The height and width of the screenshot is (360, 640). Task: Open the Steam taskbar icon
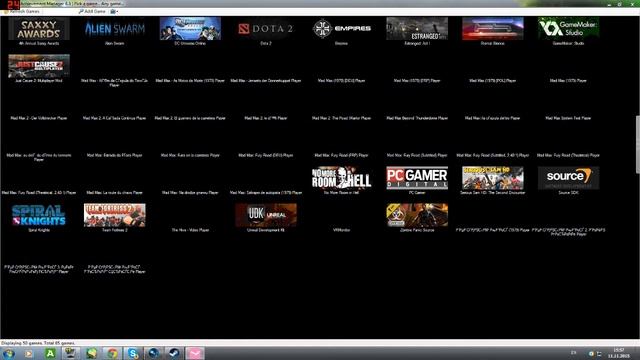click(174, 353)
